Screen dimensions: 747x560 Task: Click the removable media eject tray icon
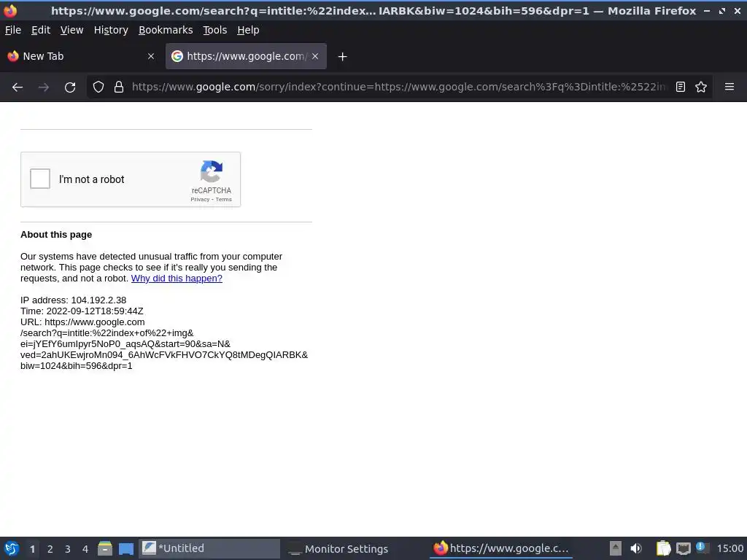coord(616,548)
